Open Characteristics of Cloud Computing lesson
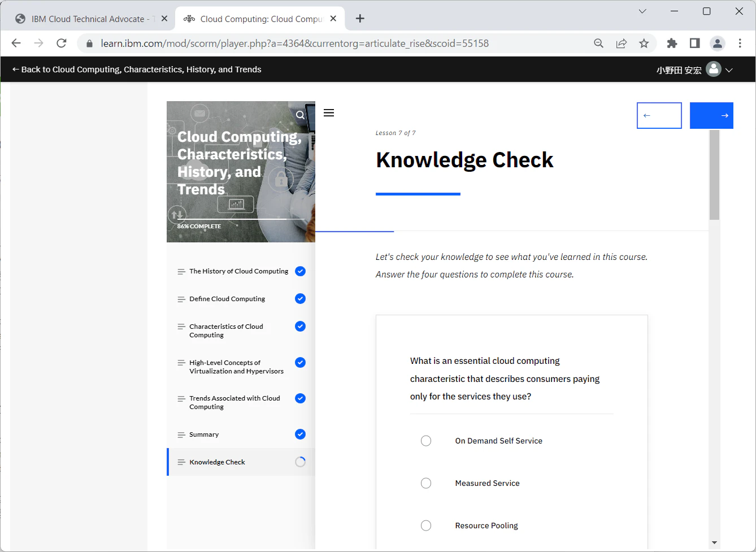 click(x=241, y=331)
